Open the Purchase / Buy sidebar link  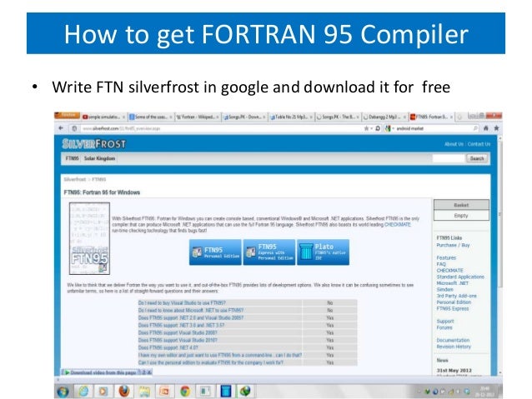453,245
